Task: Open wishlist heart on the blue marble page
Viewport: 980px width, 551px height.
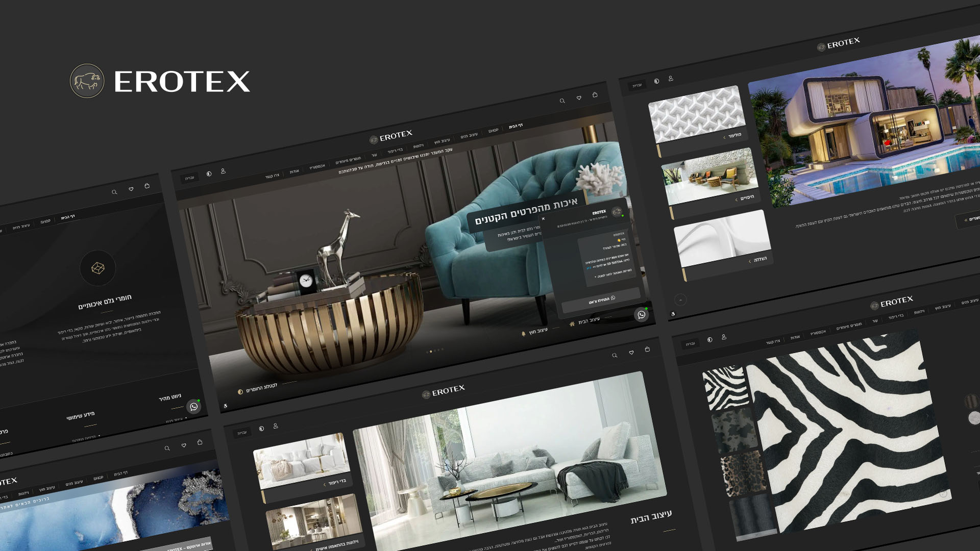Action: [x=184, y=445]
